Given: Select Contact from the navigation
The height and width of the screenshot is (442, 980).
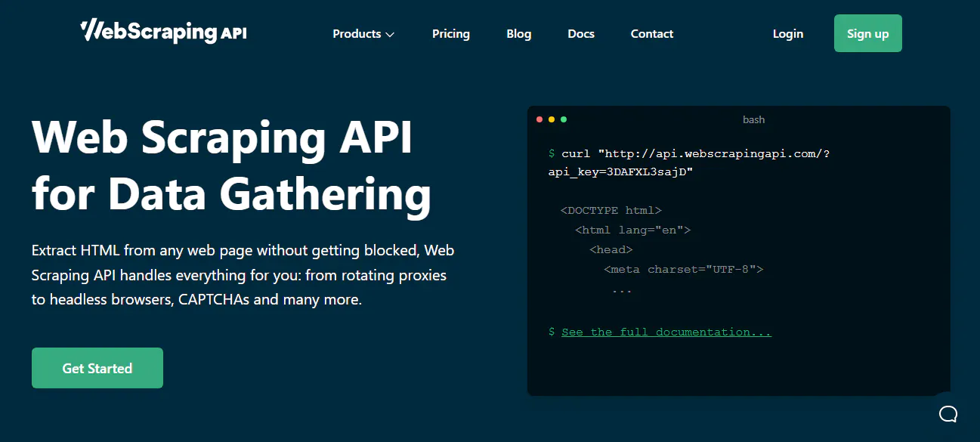Looking at the screenshot, I should tap(651, 33).
